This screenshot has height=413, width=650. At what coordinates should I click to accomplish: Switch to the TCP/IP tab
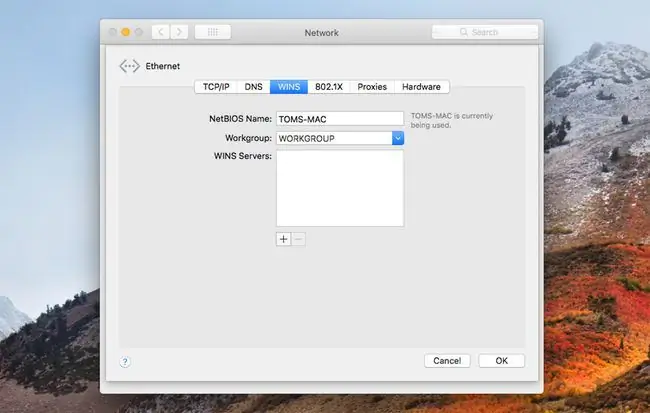tap(216, 87)
